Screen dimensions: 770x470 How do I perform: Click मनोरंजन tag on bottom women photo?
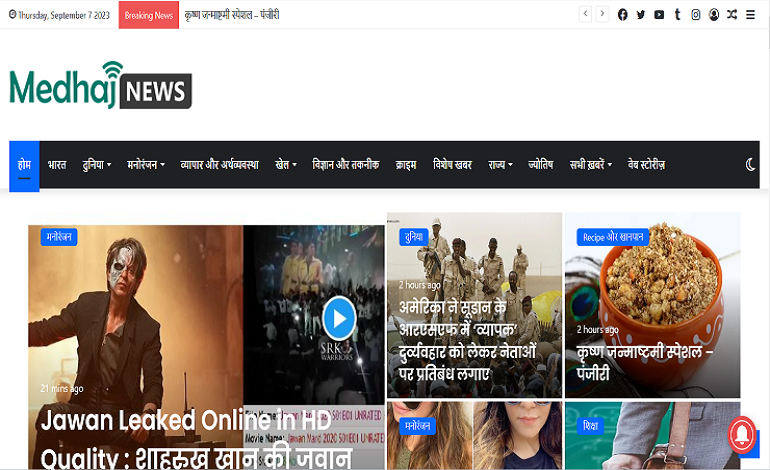coord(417,426)
